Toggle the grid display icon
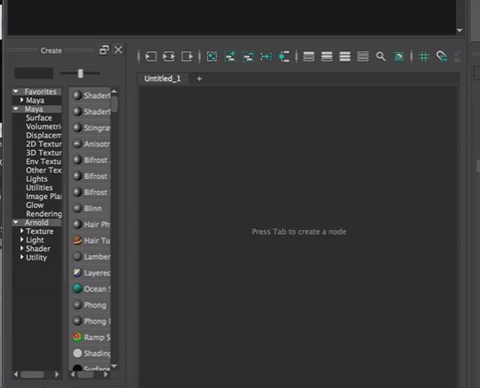 pyautogui.click(x=424, y=56)
